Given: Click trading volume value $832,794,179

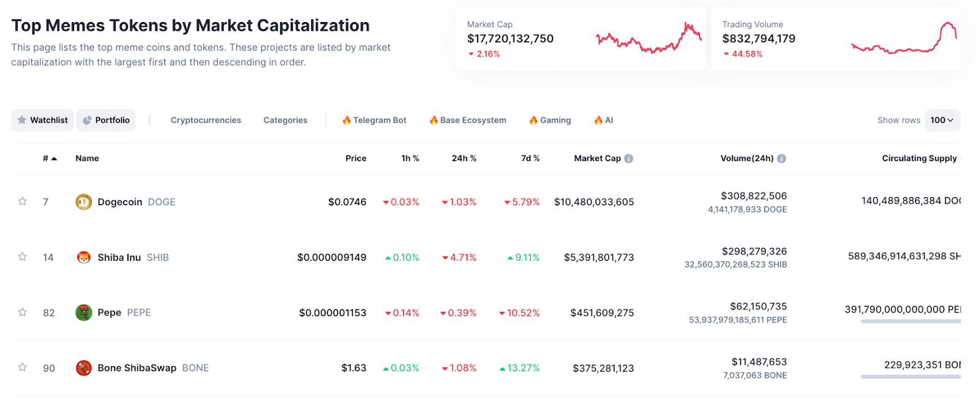Looking at the screenshot, I should click(759, 39).
